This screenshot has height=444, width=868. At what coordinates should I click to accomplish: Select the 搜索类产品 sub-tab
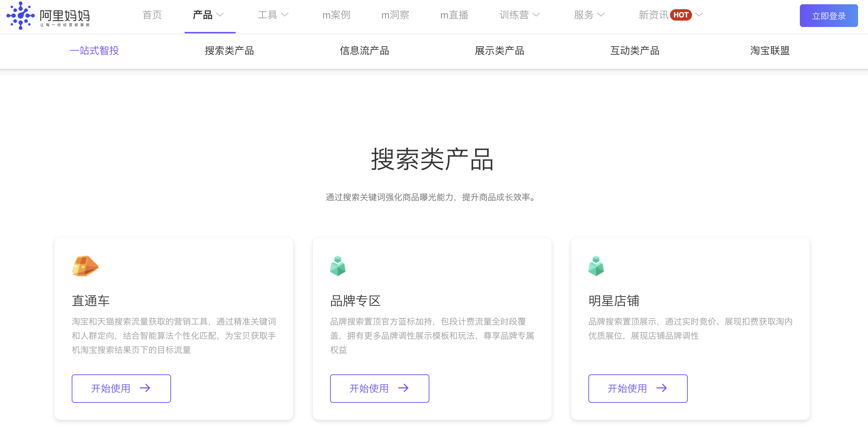pos(229,51)
